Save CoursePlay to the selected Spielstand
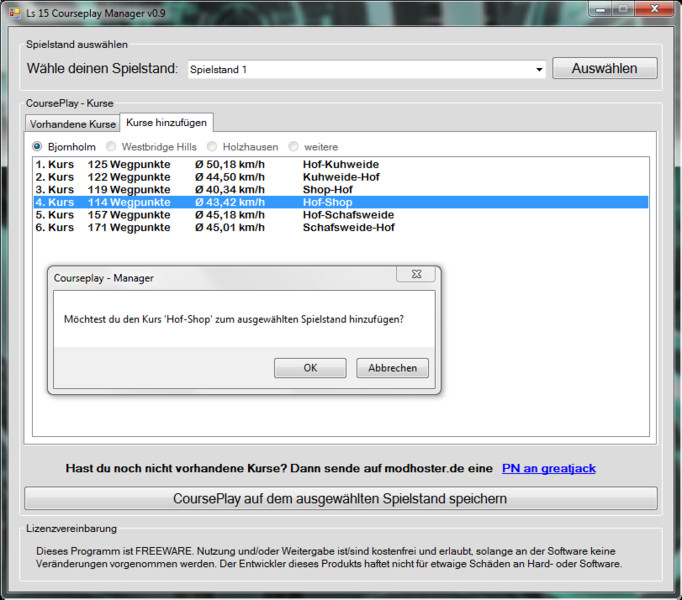682x600 pixels. [x=341, y=498]
